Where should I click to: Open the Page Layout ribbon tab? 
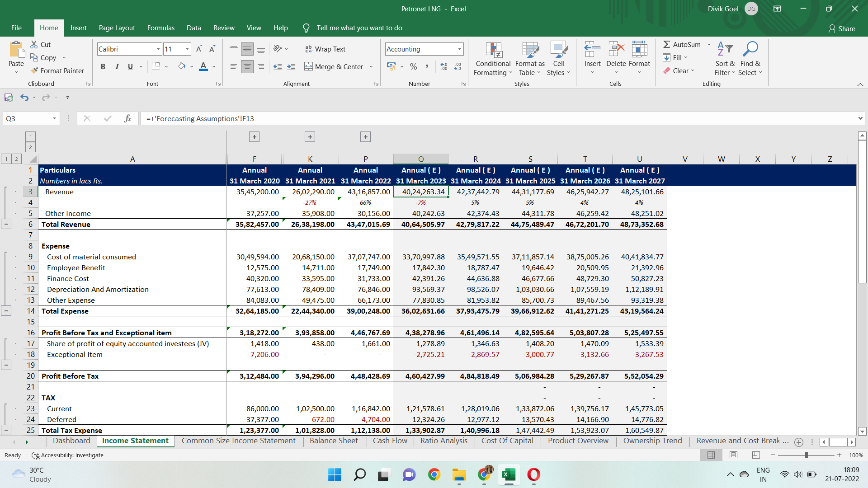(117, 28)
